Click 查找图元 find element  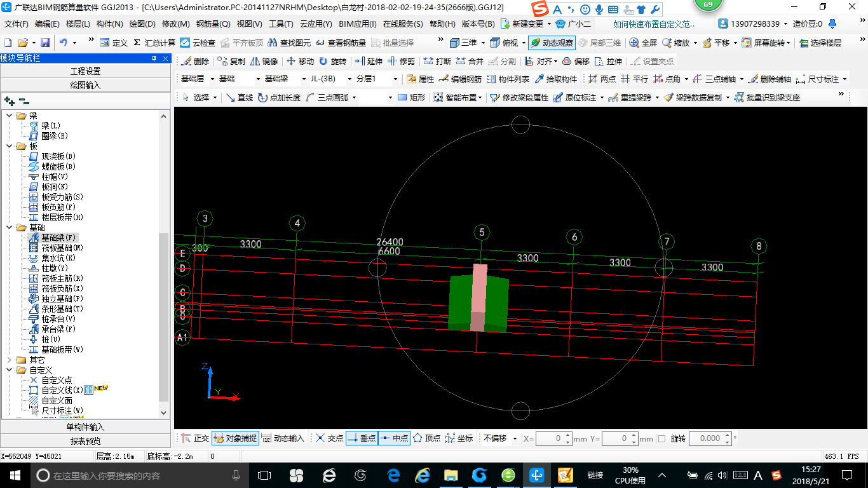(x=290, y=43)
